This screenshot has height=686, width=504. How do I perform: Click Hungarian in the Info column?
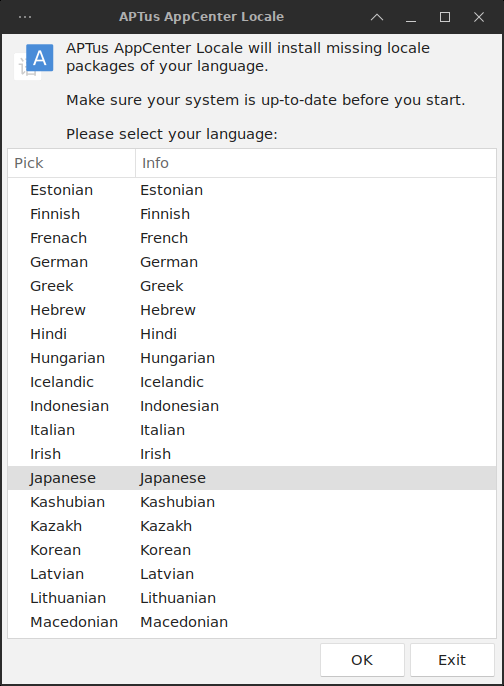pos(178,358)
